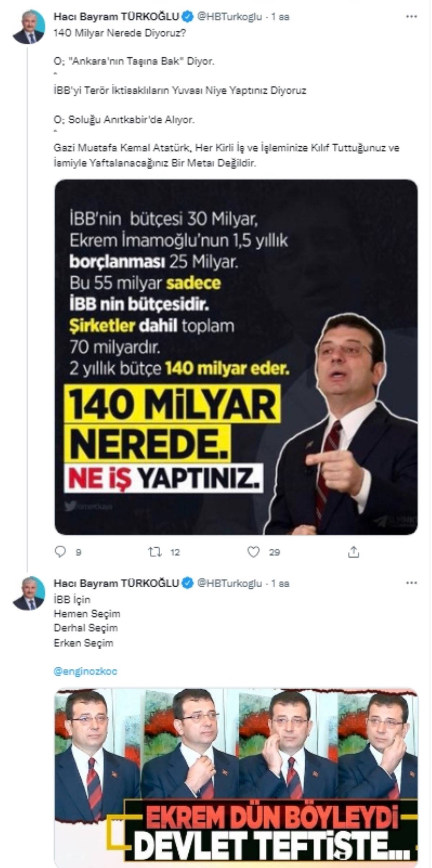Click the 'Hemen Seçim' tweet text
This screenshot has height=868, width=432.
(87, 614)
